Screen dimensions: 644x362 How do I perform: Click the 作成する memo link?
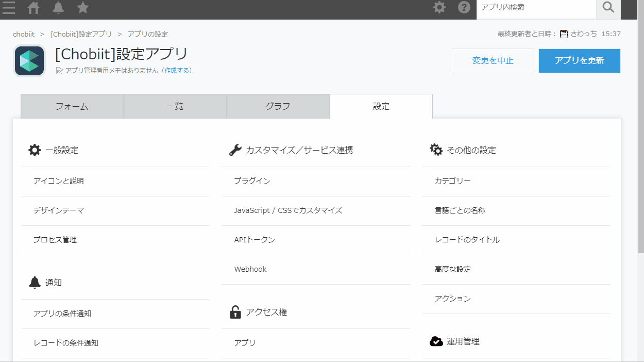pos(177,71)
